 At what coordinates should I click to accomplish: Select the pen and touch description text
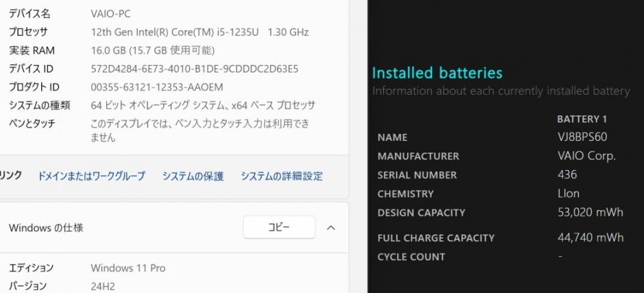(200, 130)
